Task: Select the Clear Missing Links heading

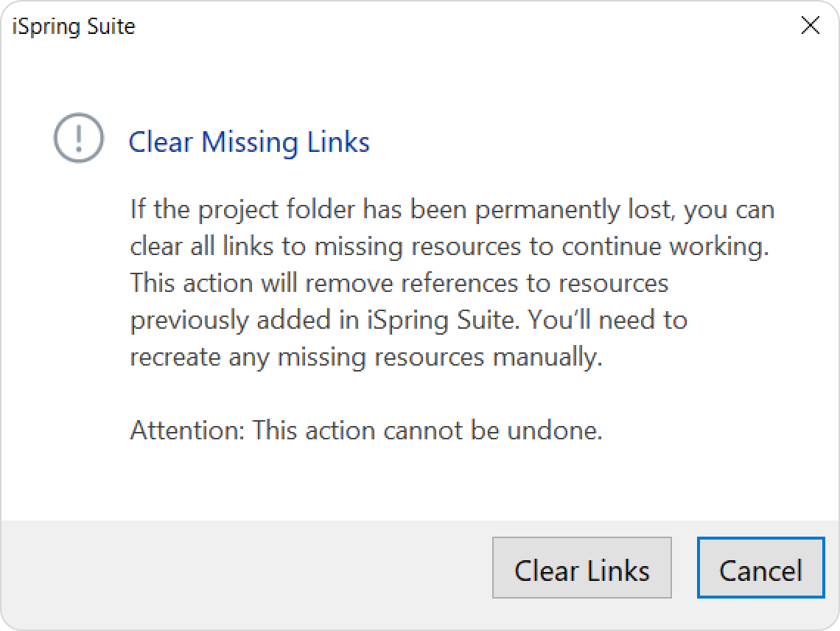Action: coord(249,142)
